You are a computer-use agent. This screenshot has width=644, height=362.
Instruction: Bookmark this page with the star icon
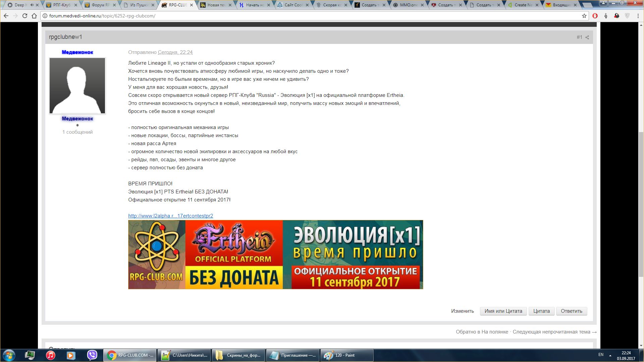(584, 16)
